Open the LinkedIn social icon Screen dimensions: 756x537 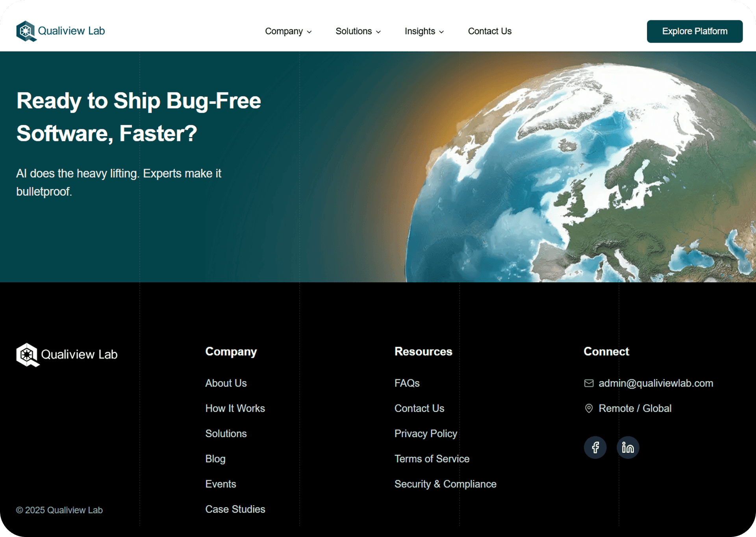pos(628,447)
